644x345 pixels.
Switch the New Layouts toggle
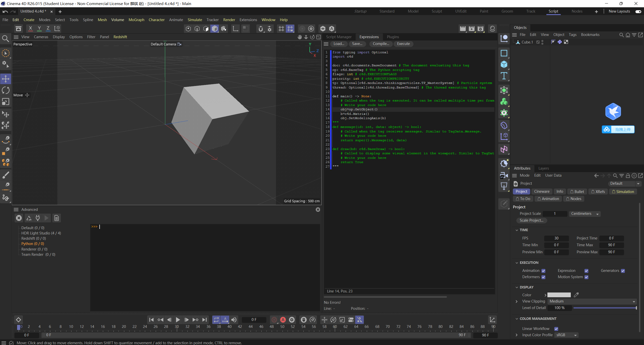638,11
